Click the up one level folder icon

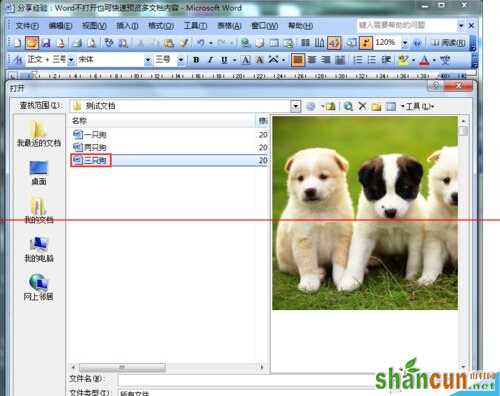coord(330,106)
